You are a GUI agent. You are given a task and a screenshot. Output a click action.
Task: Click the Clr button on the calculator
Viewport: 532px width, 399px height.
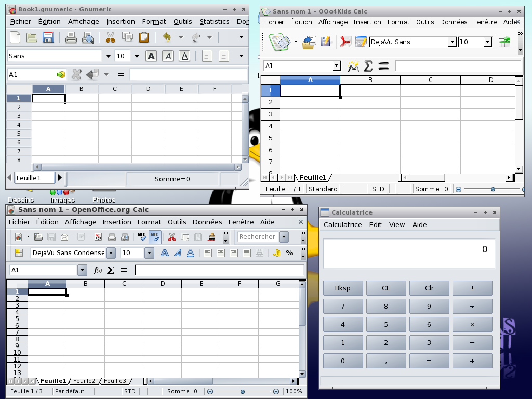[429, 288]
